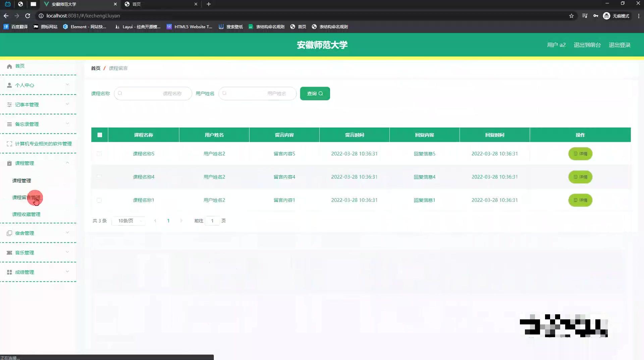Expand the 成绩管理 menu chevron
The image size is (644, 360).
(x=67, y=271)
